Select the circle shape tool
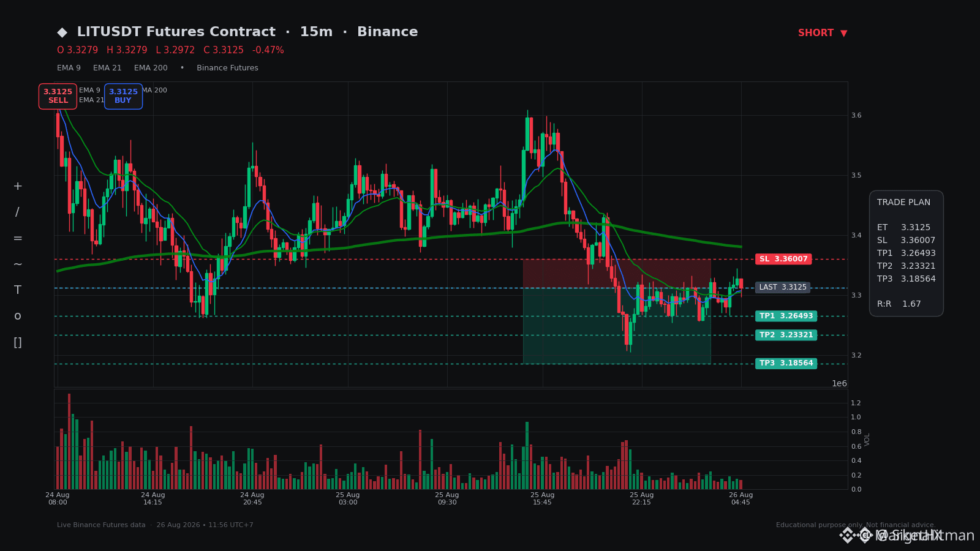 (x=18, y=317)
